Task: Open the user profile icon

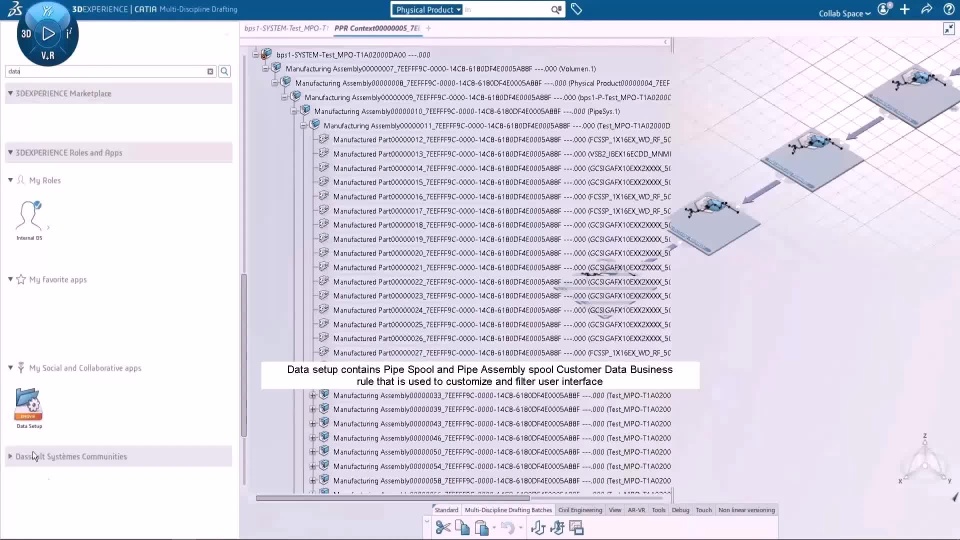Action: pos(883,9)
